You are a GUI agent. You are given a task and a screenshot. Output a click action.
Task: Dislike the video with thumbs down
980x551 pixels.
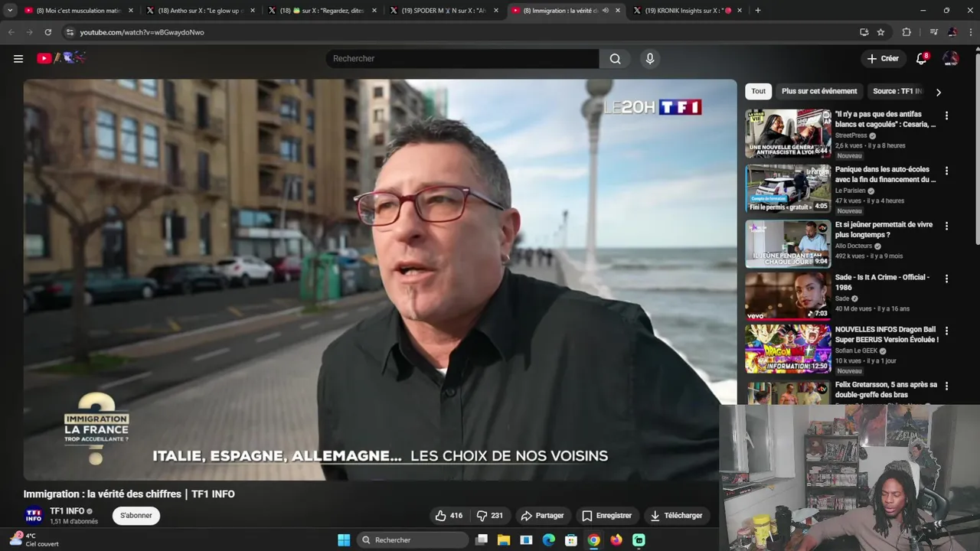489,516
